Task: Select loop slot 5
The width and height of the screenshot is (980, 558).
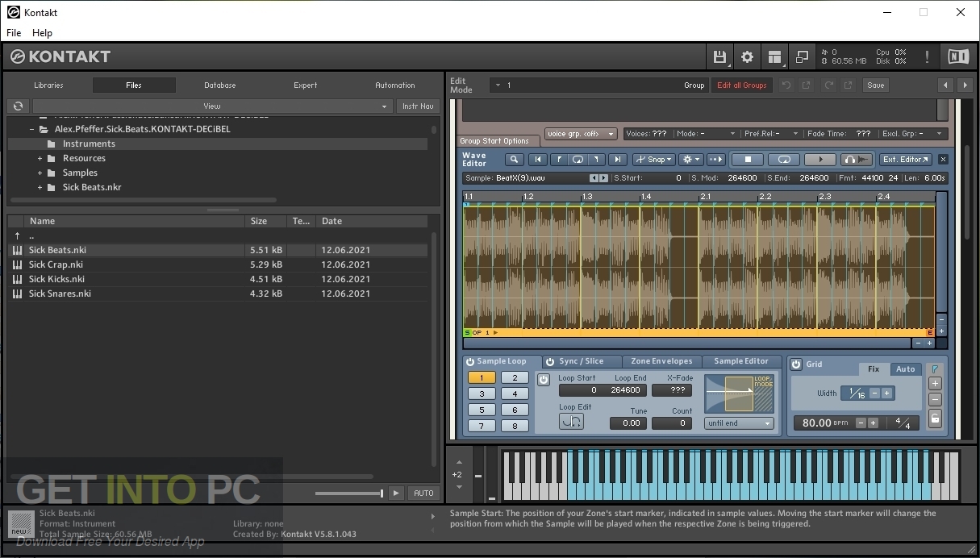Action: (482, 410)
